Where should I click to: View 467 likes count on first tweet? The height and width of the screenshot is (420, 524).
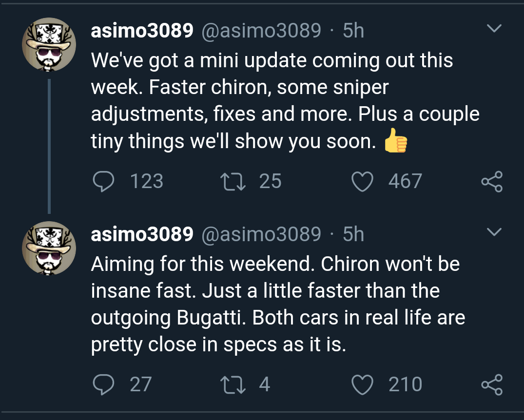pos(405,181)
